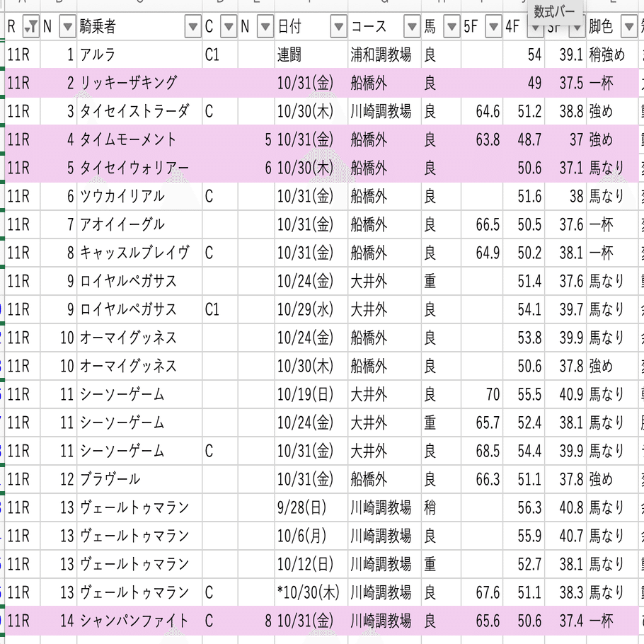Screen dimensions: 644x644
Task: Select the 浦和調教場 course cell
Action: [384, 54]
